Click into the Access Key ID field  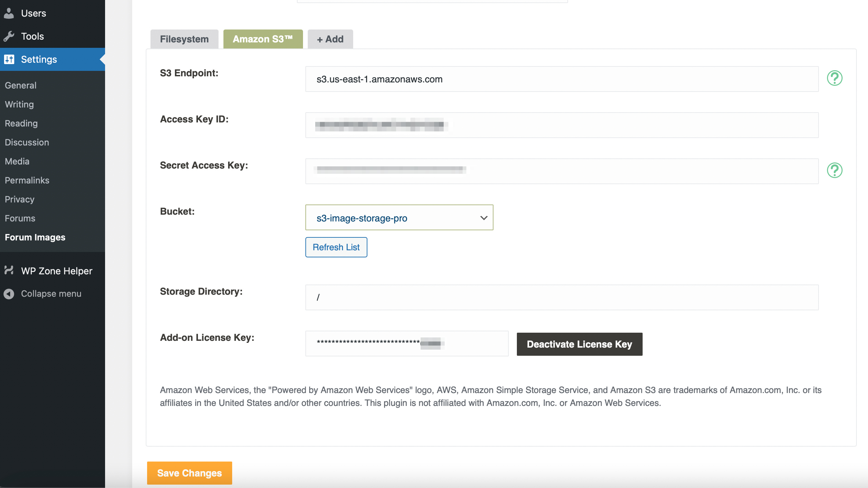click(562, 125)
